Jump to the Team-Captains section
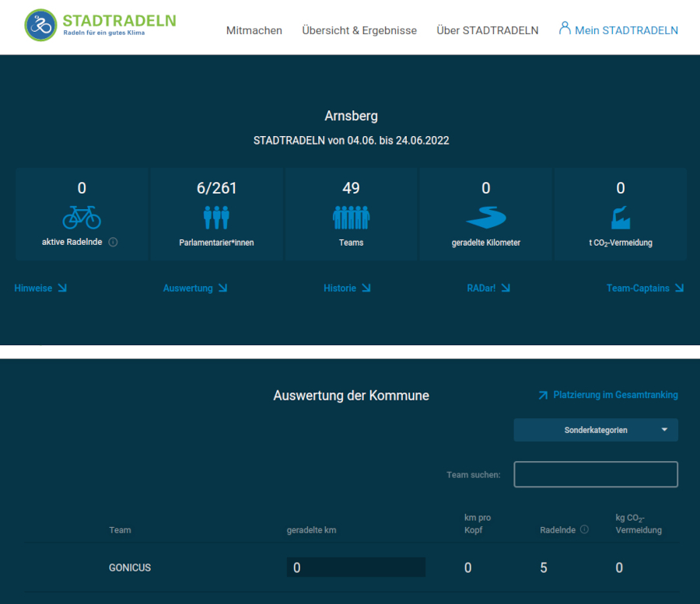The image size is (700, 604). (x=645, y=288)
